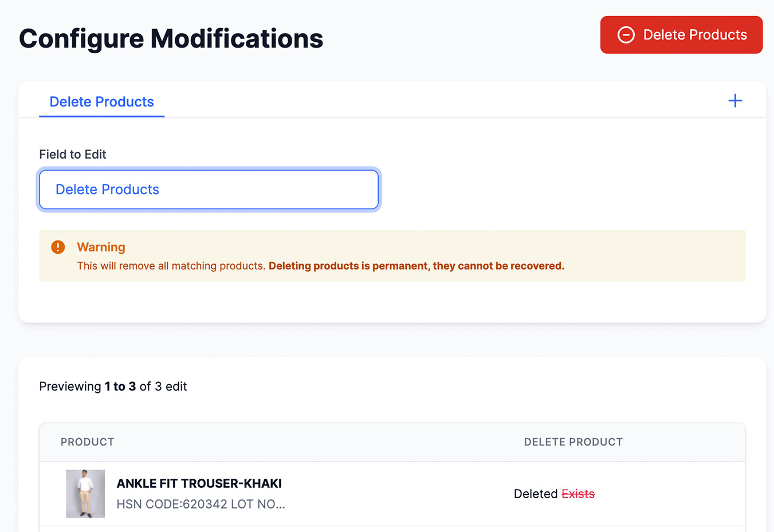Screen dimensions: 774x532
Task: Click the '3 edit' count in preview summary
Action: [x=171, y=387]
